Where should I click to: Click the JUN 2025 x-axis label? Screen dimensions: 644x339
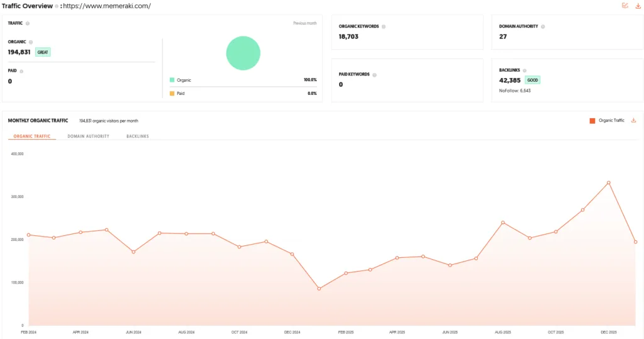pyautogui.click(x=450, y=332)
